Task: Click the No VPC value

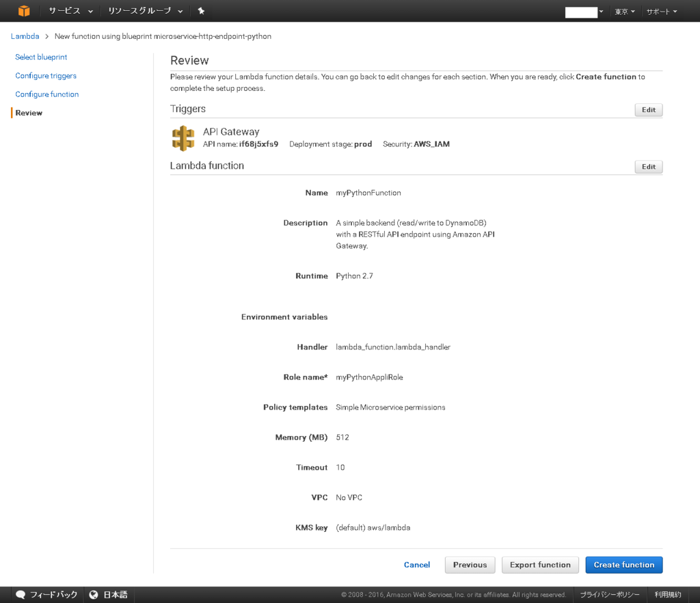Action: tap(349, 497)
